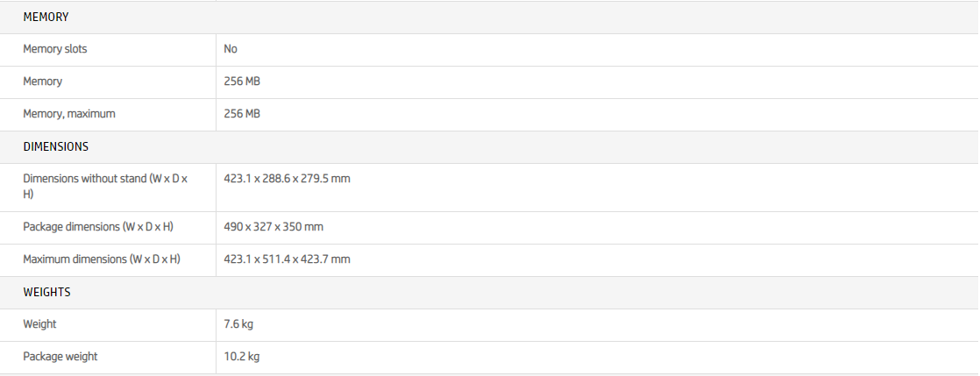
Task: Select the 423.1 x 511.4 x 423.7 mm value
Action: tap(287, 259)
